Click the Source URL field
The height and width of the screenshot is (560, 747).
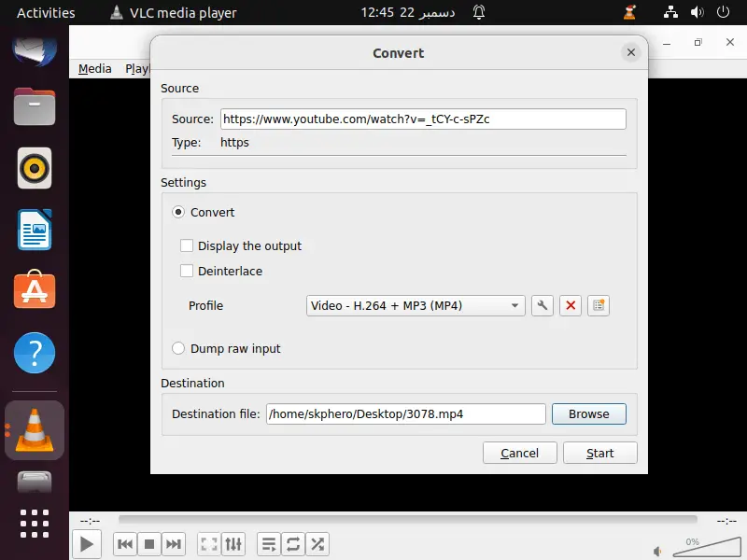[x=423, y=119]
